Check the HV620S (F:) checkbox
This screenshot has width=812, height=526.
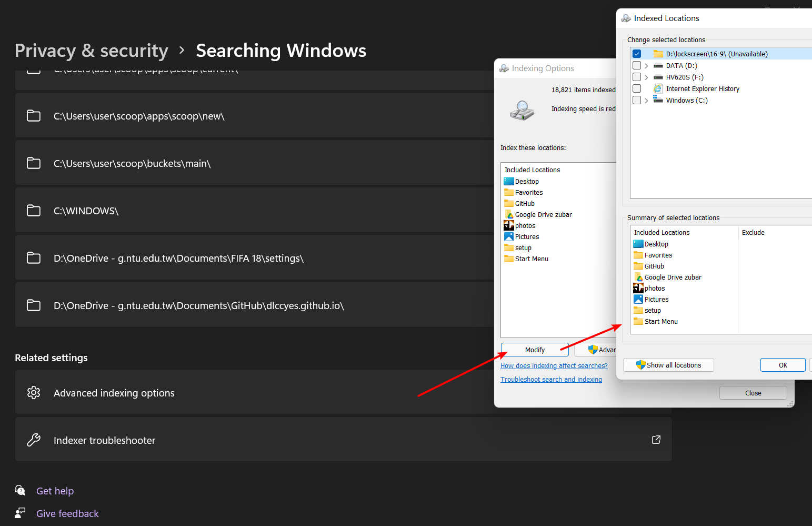pyautogui.click(x=637, y=77)
